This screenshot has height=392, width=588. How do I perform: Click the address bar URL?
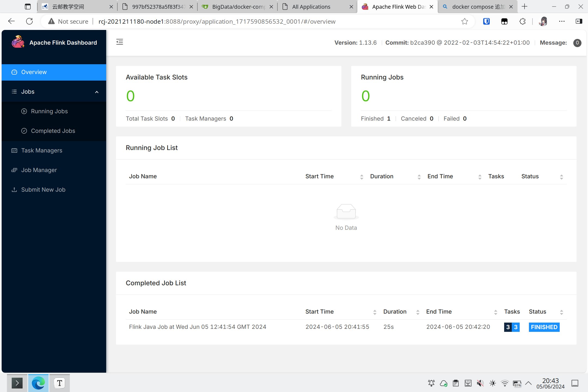pos(217,22)
